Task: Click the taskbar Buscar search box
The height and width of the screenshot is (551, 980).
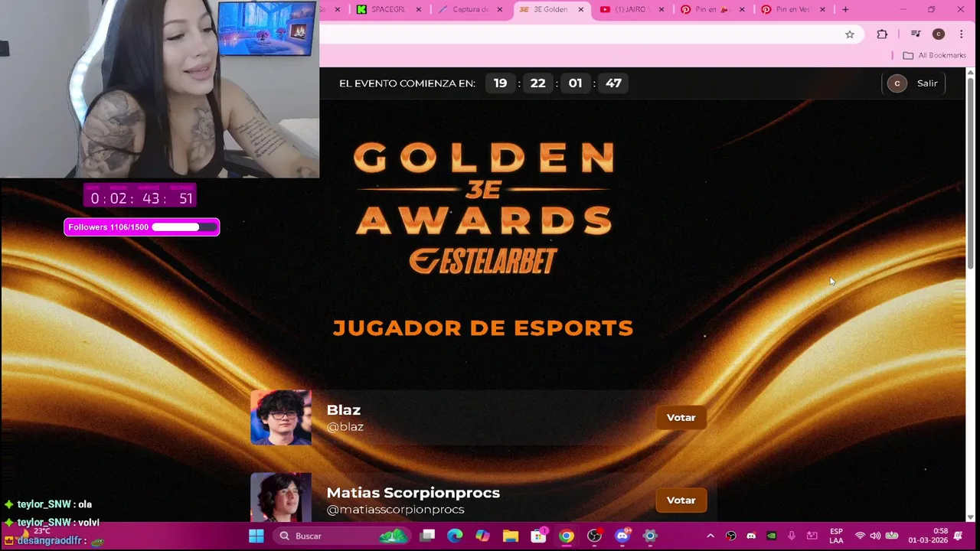Action: click(x=342, y=536)
